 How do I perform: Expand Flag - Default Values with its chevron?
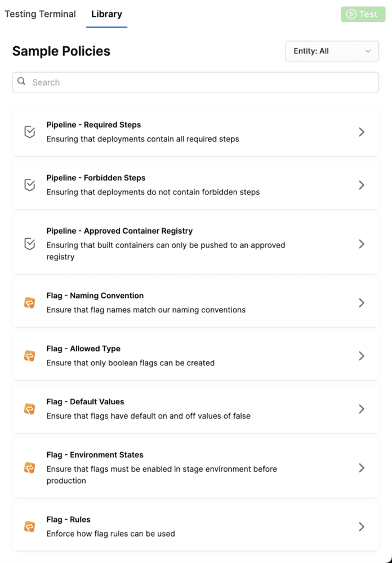pos(362,409)
